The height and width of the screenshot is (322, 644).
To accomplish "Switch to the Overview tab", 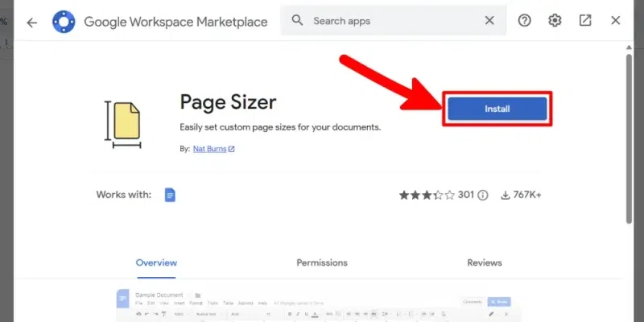I will point(156,263).
